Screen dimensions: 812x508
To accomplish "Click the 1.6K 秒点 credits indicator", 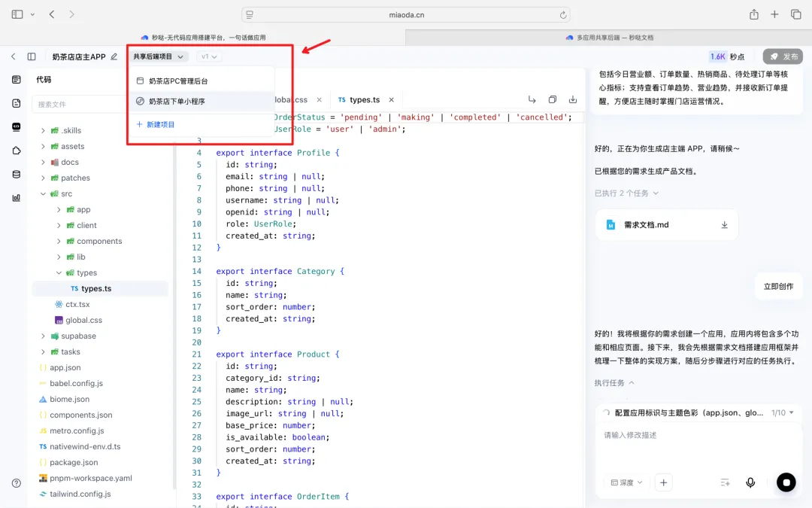I will [x=727, y=56].
